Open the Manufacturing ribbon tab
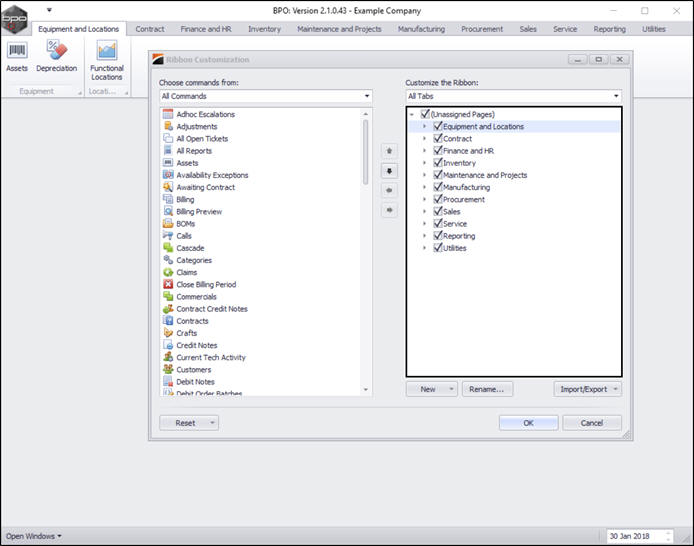Screen dimensions: 694x546 point(421,29)
